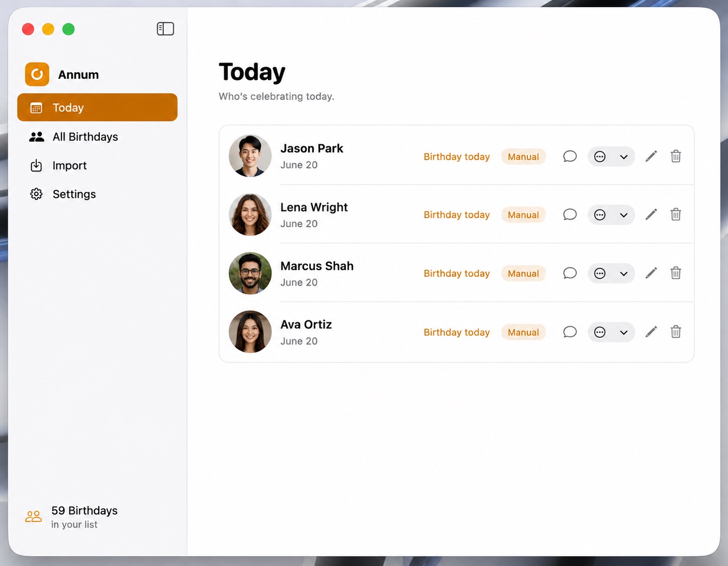
Task: Click "Birthday today" label for Jason Park
Action: tap(457, 157)
